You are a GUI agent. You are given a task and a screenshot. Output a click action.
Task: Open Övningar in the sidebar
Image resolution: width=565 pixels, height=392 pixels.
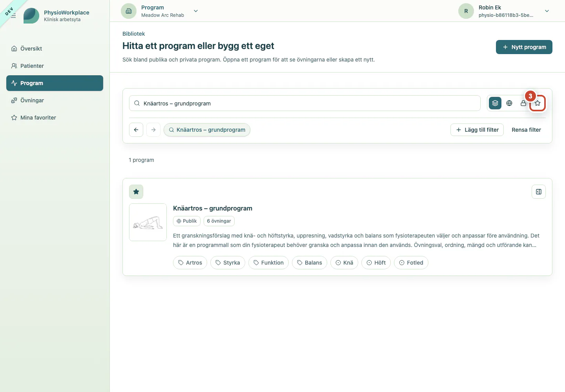55,100
